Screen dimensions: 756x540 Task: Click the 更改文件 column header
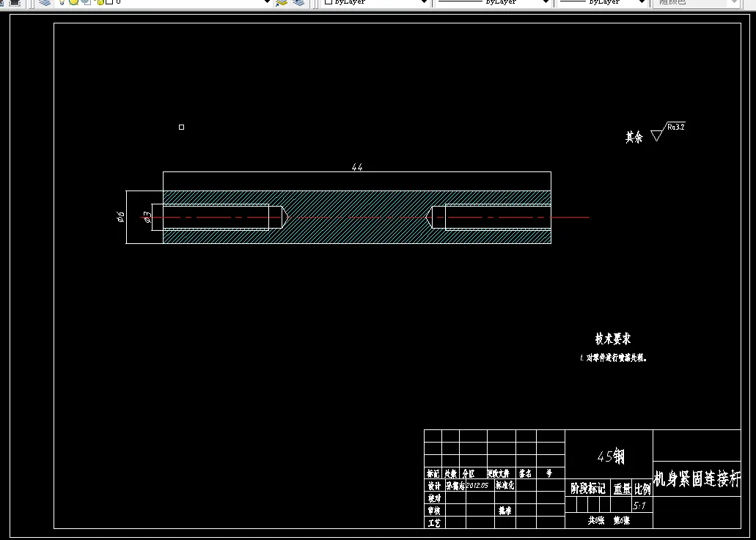tap(498, 473)
